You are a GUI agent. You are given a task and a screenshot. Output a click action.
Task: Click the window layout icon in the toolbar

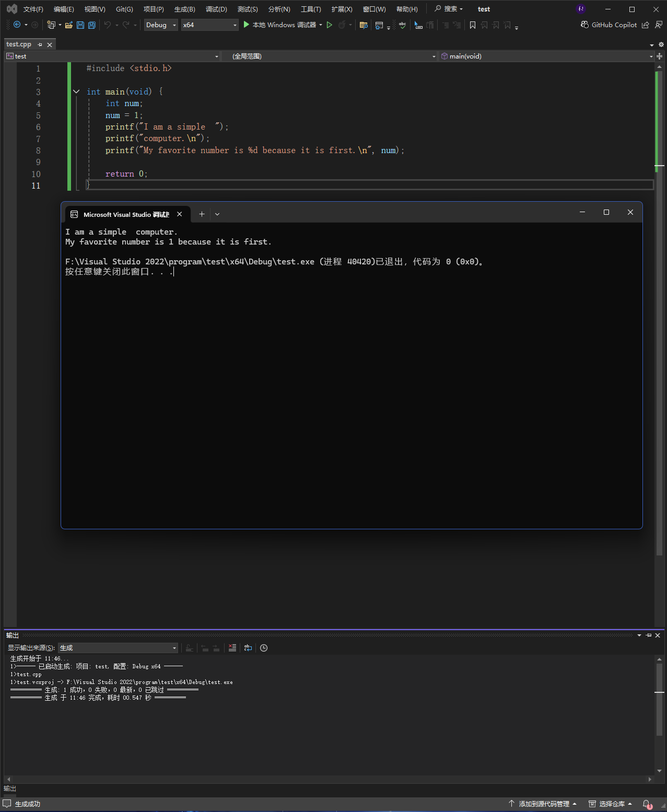tap(379, 25)
